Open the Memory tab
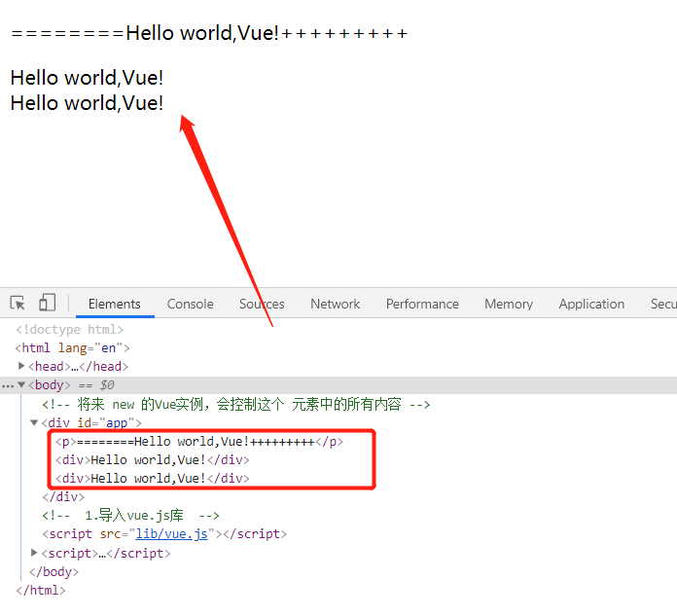 509,304
